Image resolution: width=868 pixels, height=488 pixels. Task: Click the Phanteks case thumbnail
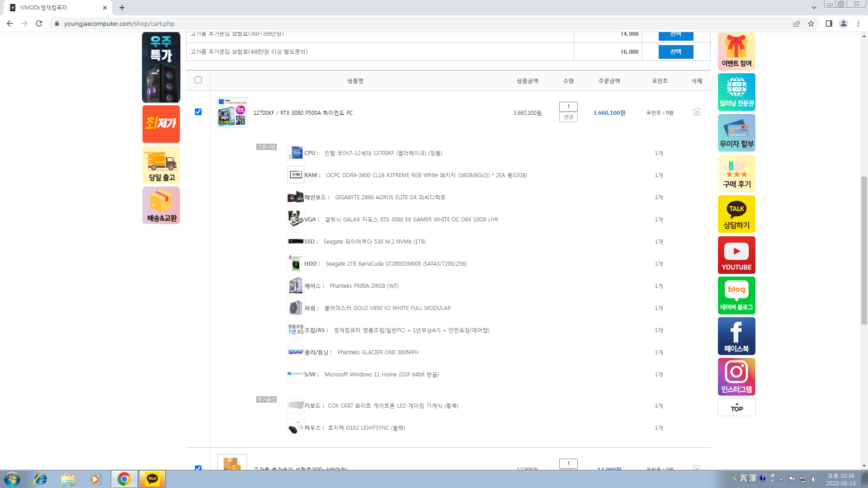pos(296,286)
